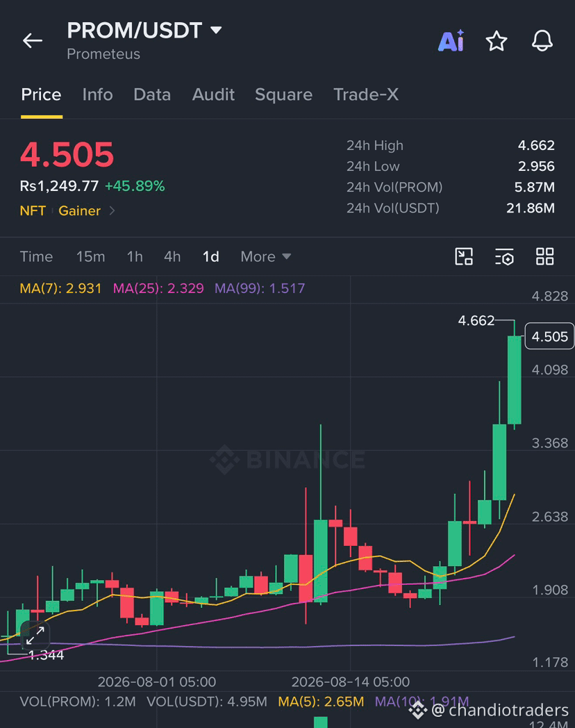Image resolution: width=575 pixels, height=728 pixels.
Task: Switch to the Data tab
Action: [152, 94]
